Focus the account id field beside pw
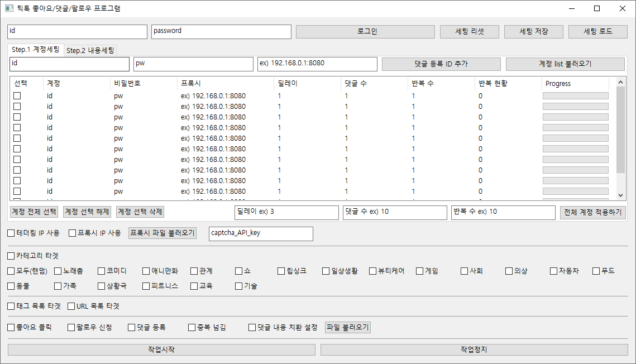 [69, 64]
